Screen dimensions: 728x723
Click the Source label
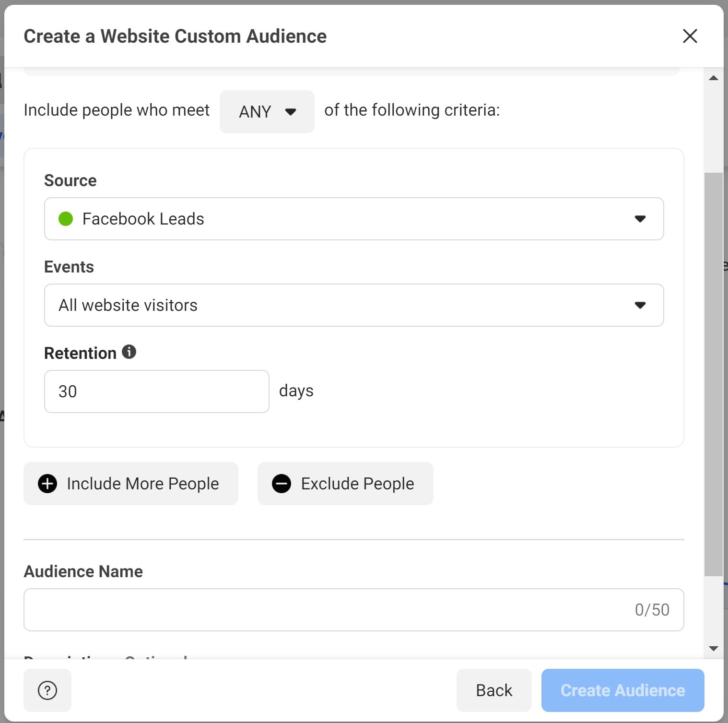tap(70, 180)
